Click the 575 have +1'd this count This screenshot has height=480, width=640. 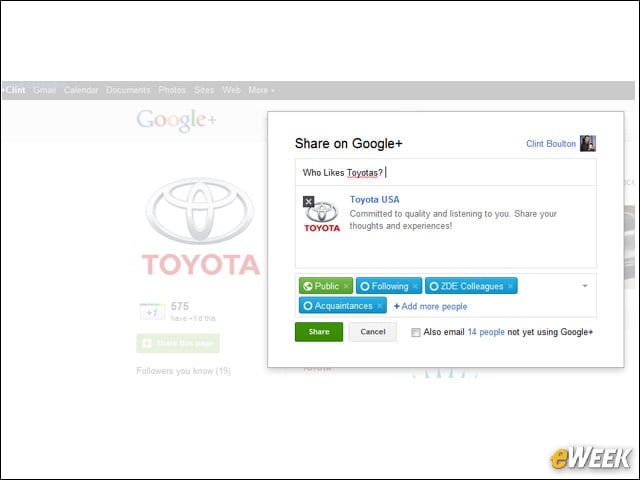click(x=193, y=312)
